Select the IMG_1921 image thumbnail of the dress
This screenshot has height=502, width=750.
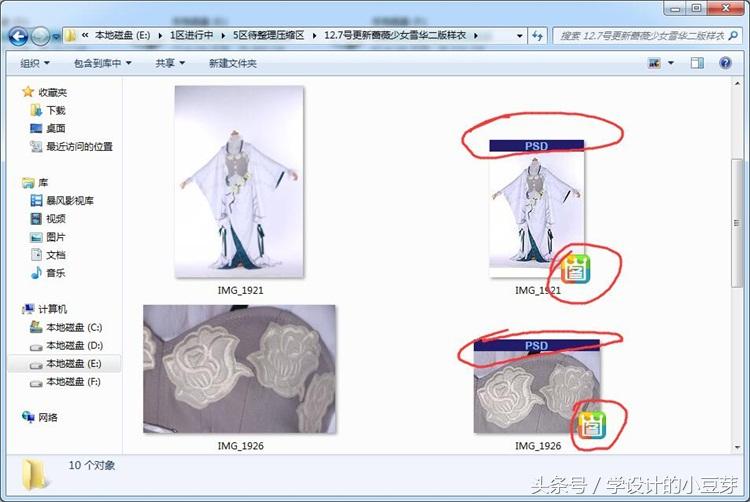coord(239,181)
